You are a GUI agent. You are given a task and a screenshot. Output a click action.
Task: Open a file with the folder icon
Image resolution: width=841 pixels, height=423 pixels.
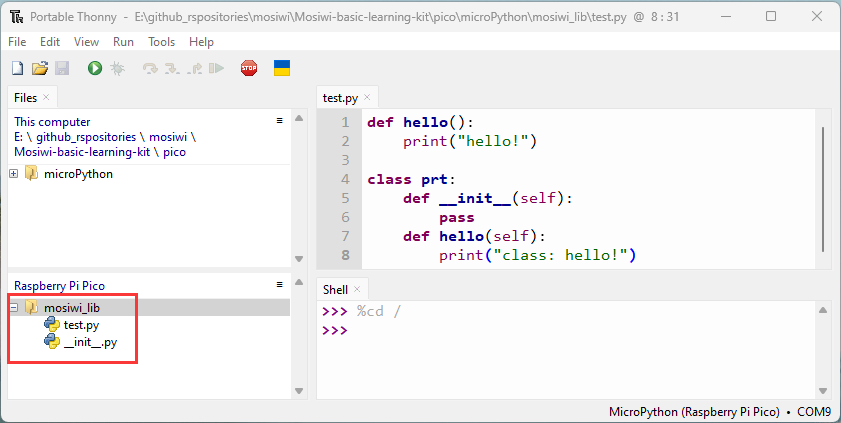click(x=40, y=68)
